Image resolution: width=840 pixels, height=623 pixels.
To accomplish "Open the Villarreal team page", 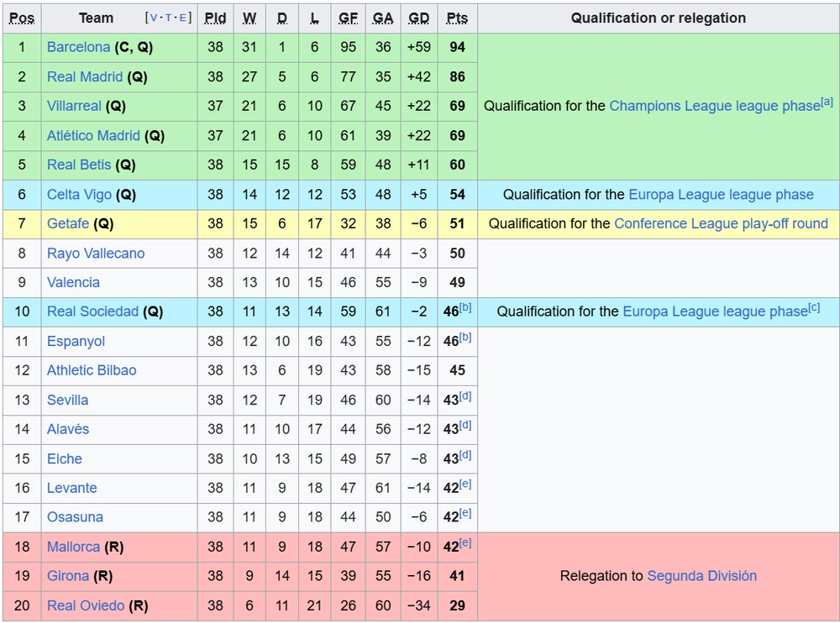I will click(x=74, y=106).
